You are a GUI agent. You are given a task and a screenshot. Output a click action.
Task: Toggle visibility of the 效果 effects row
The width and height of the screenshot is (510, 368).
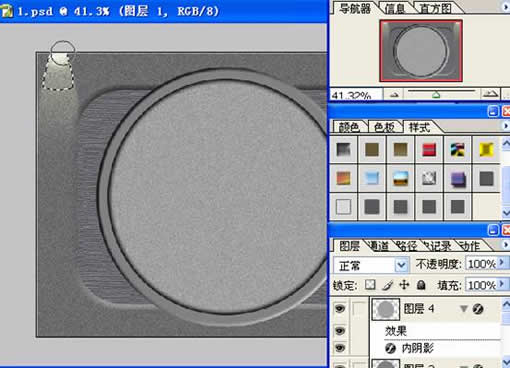(x=340, y=331)
